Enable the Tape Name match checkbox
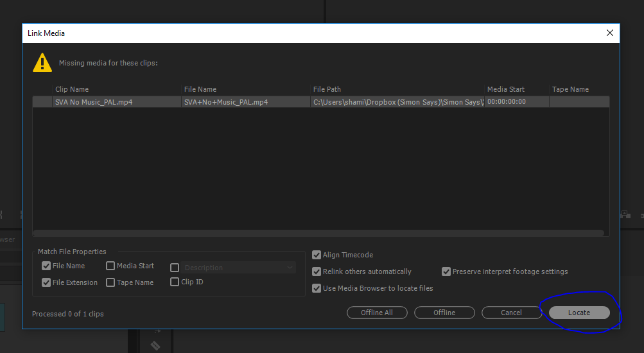Screen dimensions: 644x353 point(110,282)
